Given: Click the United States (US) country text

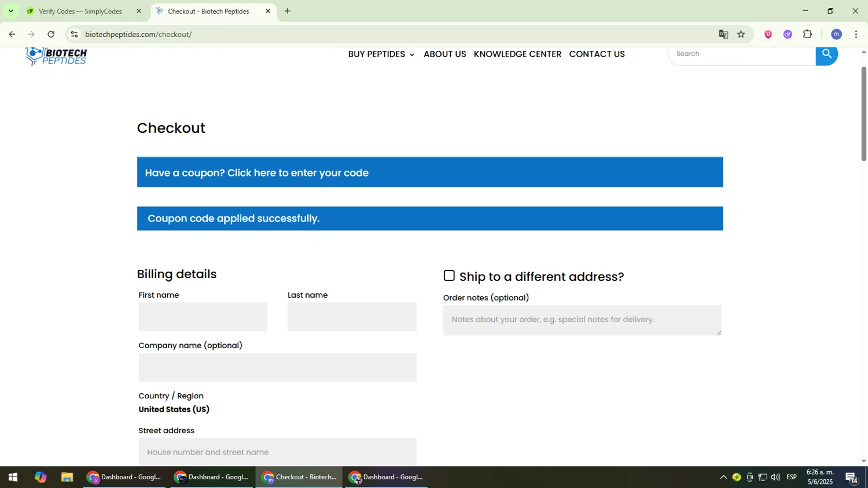Looking at the screenshot, I should tap(174, 409).
